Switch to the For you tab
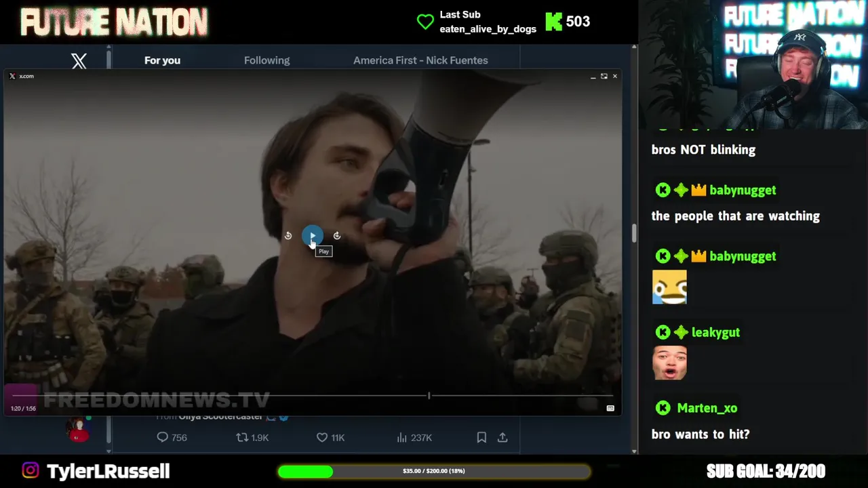This screenshot has height=488, width=868. 162,60
